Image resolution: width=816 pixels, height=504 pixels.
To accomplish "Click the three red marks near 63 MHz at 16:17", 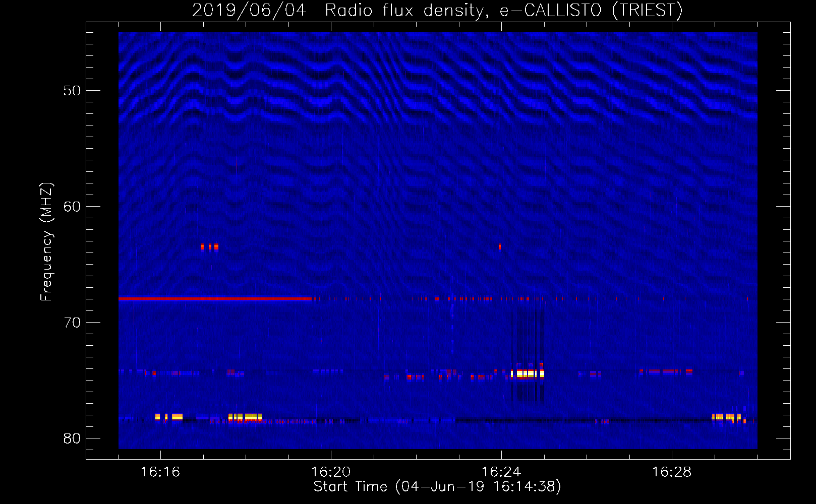I will coord(209,247).
